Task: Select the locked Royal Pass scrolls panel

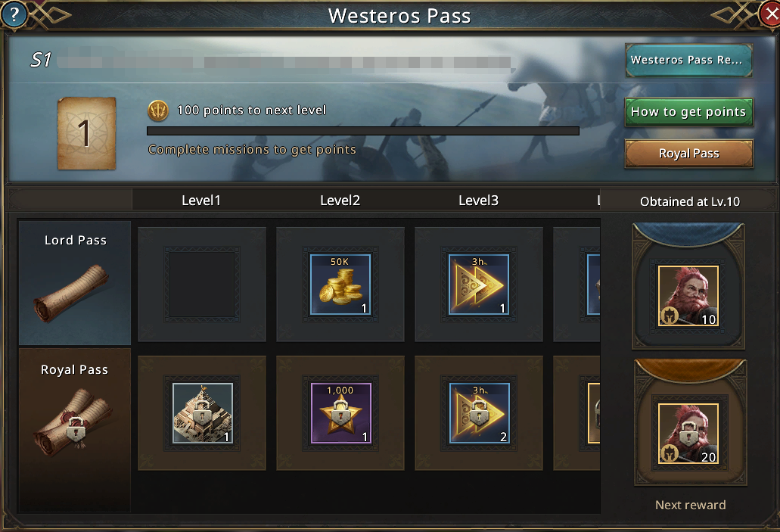Action: click(75, 429)
